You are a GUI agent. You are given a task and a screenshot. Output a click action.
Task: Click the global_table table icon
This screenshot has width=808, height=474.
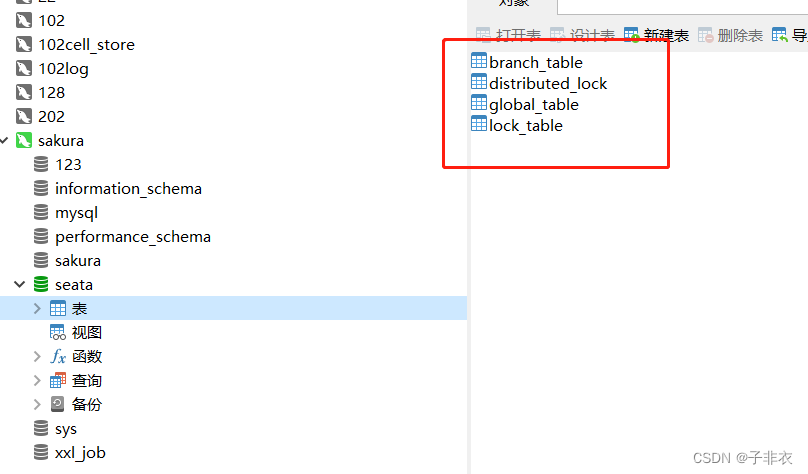click(x=479, y=103)
